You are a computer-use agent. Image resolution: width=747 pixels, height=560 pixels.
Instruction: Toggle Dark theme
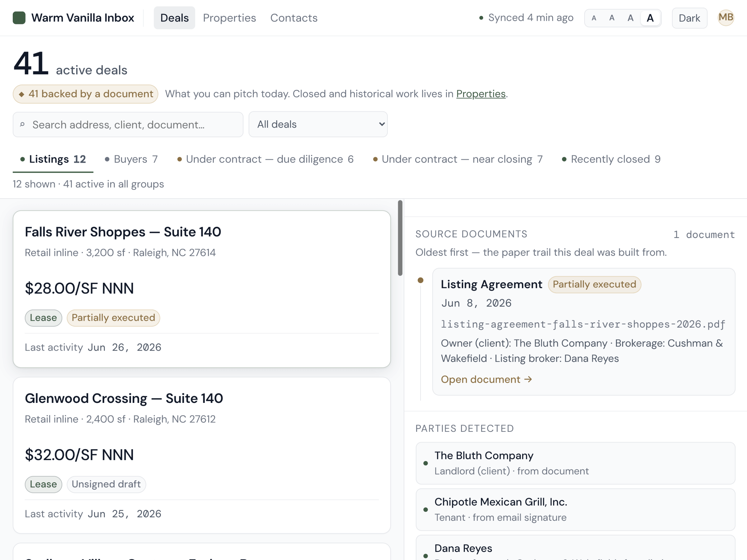coord(689,18)
